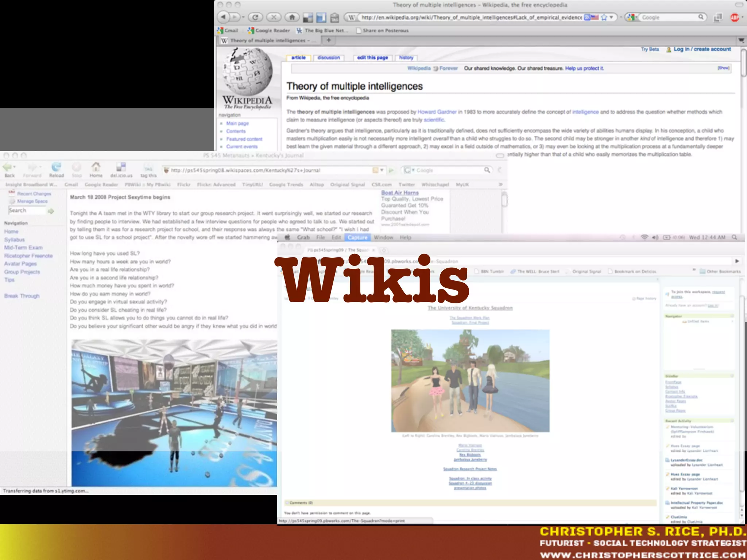Open the 'edit this page' tab on Wikipedia

[372, 58]
